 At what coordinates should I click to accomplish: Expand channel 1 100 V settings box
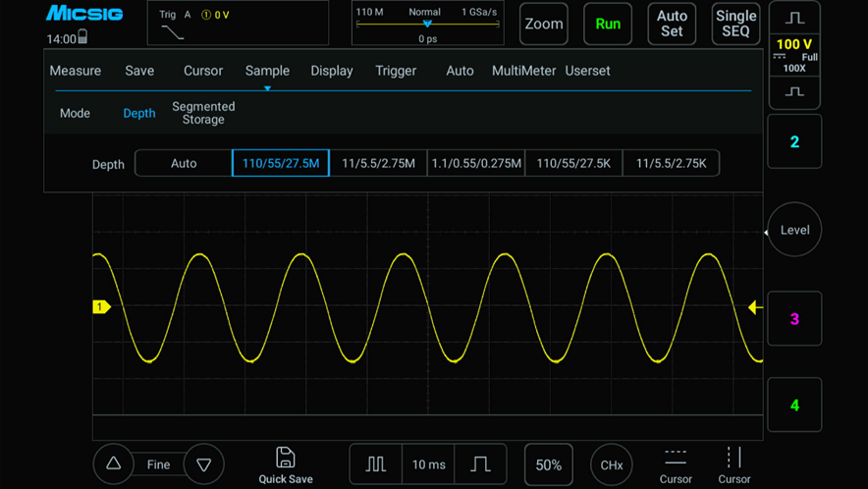point(794,55)
